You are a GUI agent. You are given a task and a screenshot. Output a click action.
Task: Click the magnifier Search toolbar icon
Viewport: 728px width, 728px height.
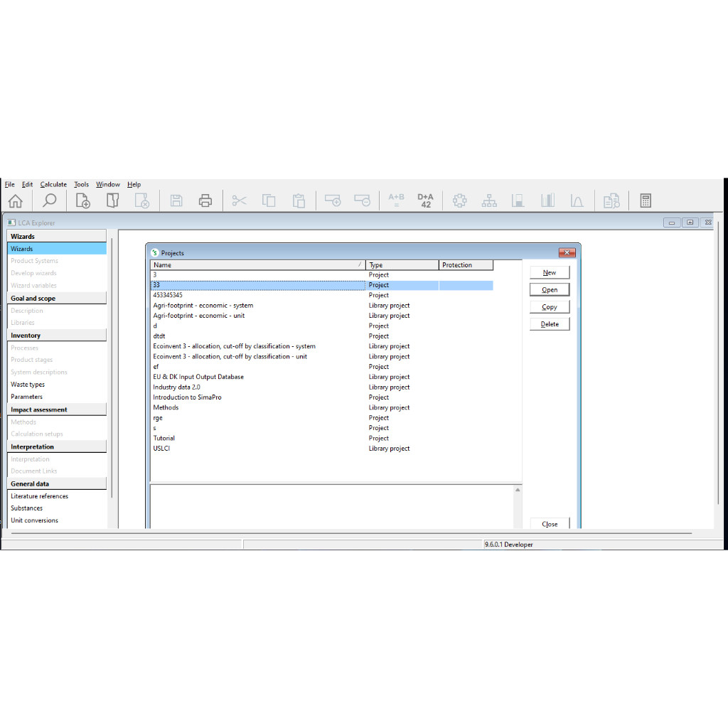(x=49, y=201)
